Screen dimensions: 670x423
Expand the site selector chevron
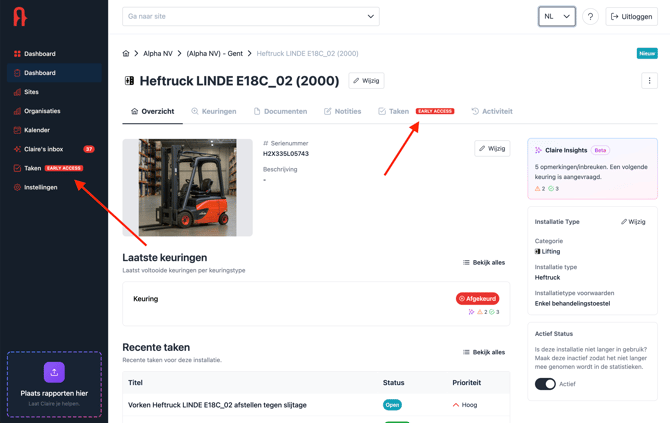tap(370, 17)
